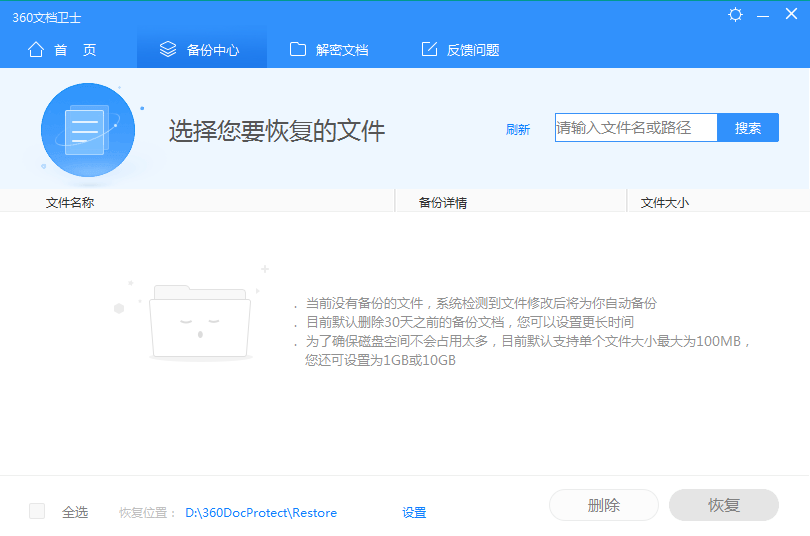Screen dimensions: 810x536
Task: Close the 360文档卫士 window
Action: click(x=791, y=14)
